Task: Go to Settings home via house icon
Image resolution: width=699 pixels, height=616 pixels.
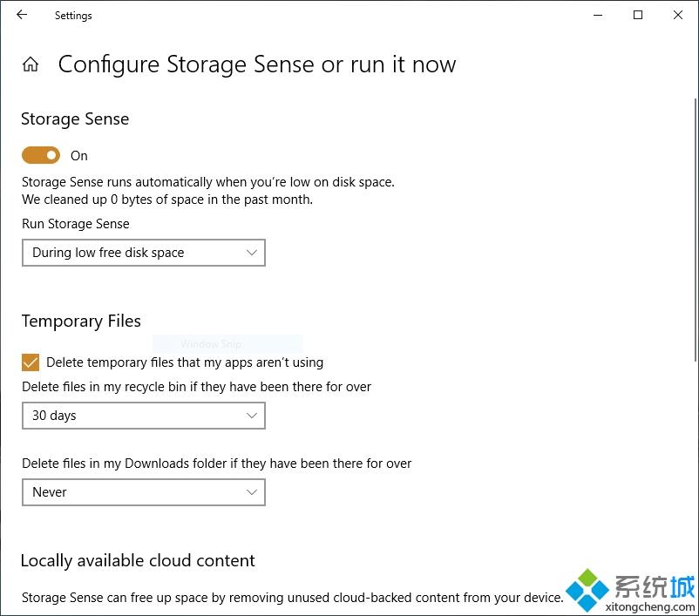Action: pyautogui.click(x=31, y=64)
